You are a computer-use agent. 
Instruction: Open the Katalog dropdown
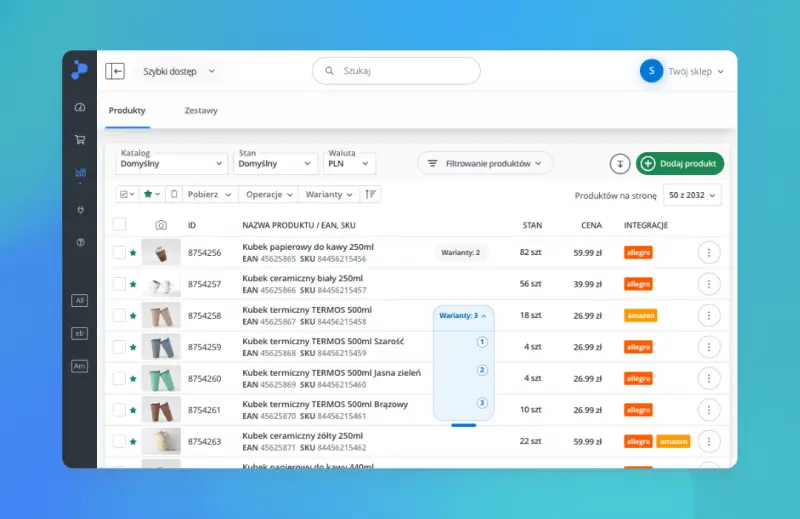171,163
